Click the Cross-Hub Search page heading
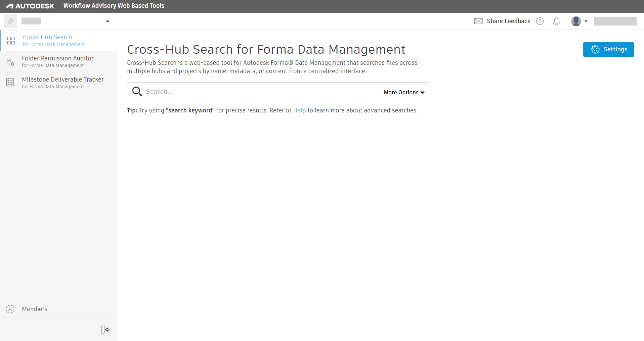The image size is (644, 341). point(266,49)
